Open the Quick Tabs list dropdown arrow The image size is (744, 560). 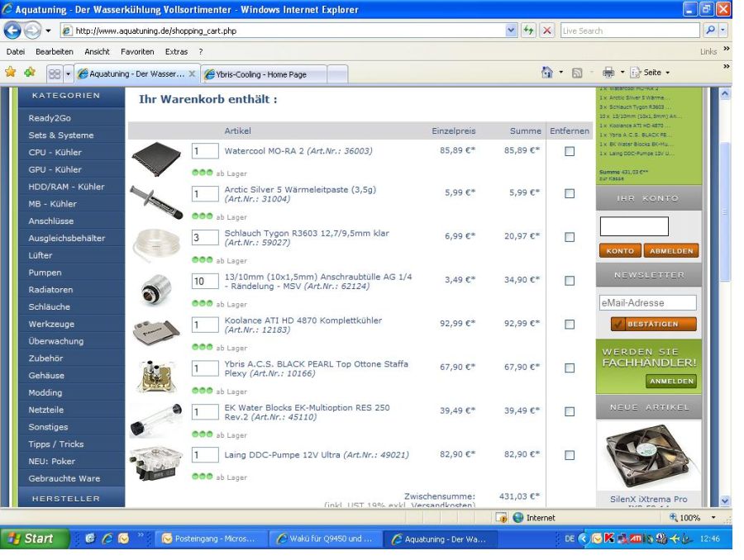click(68, 74)
